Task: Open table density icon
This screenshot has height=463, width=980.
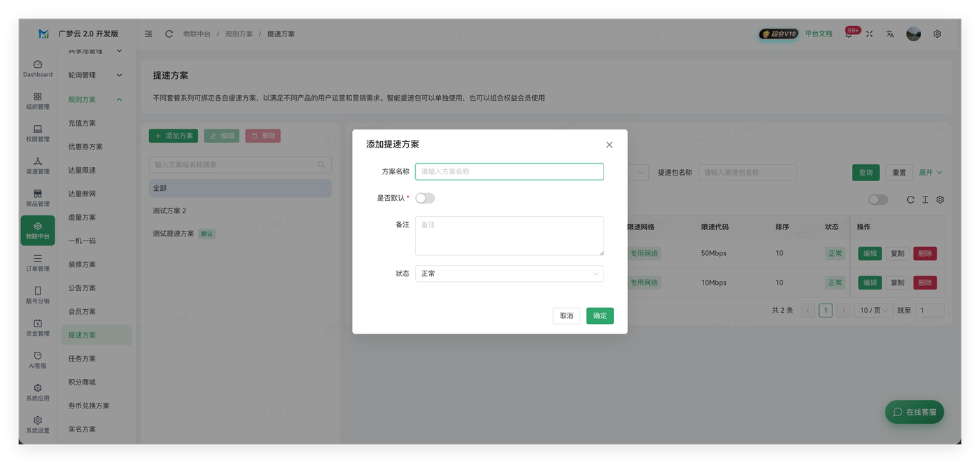Action: click(x=925, y=199)
